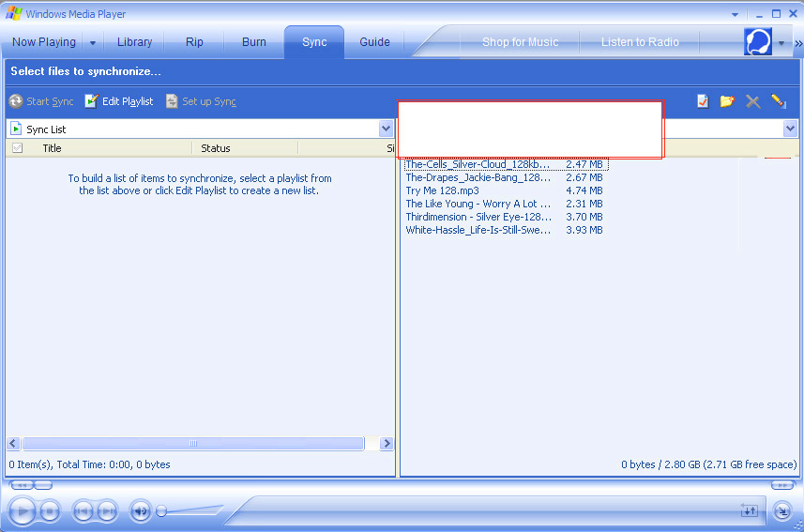The width and height of the screenshot is (804, 532).
Task: Switch to the Now Playing tab
Action: point(44,42)
